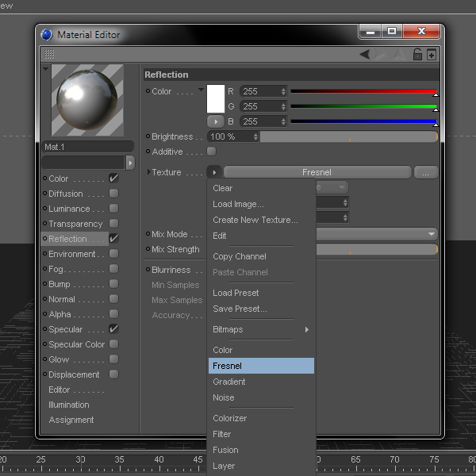Enable the Specular Color checkbox

pos(113,344)
